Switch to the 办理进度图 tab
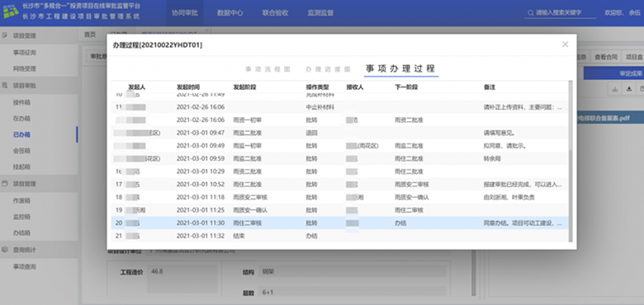 (328, 69)
